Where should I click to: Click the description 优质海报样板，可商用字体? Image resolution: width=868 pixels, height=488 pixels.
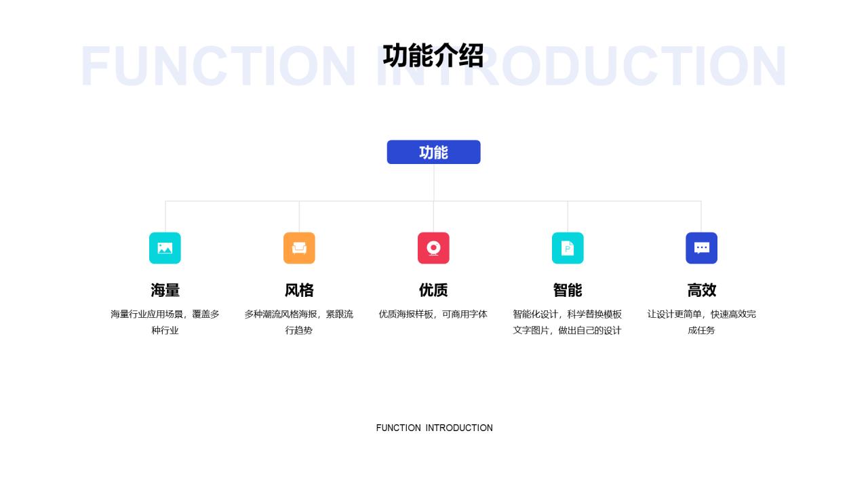click(x=433, y=314)
